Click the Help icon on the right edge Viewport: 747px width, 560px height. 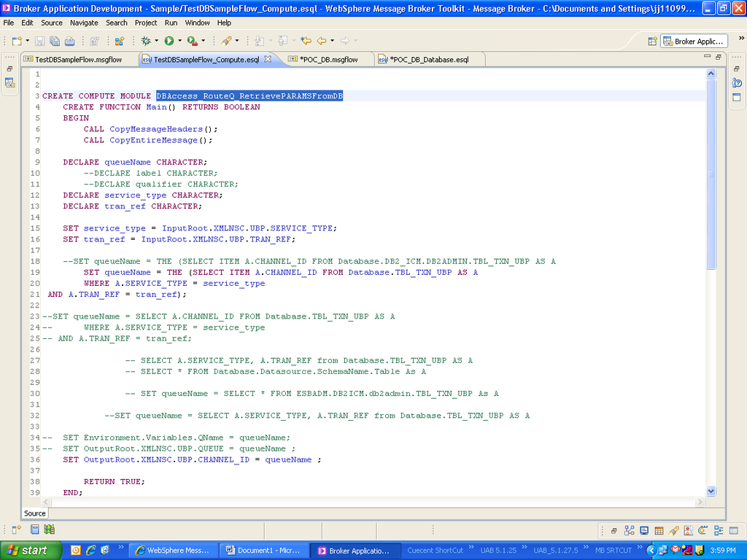(x=737, y=82)
